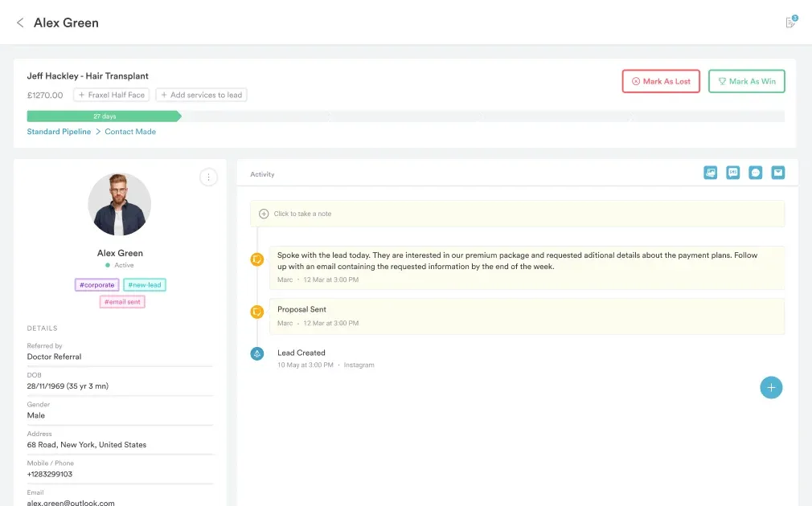The height and width of the screenshot is (506, 812).
Task: Click the blue plus floating button
Action: pos(771,388)
